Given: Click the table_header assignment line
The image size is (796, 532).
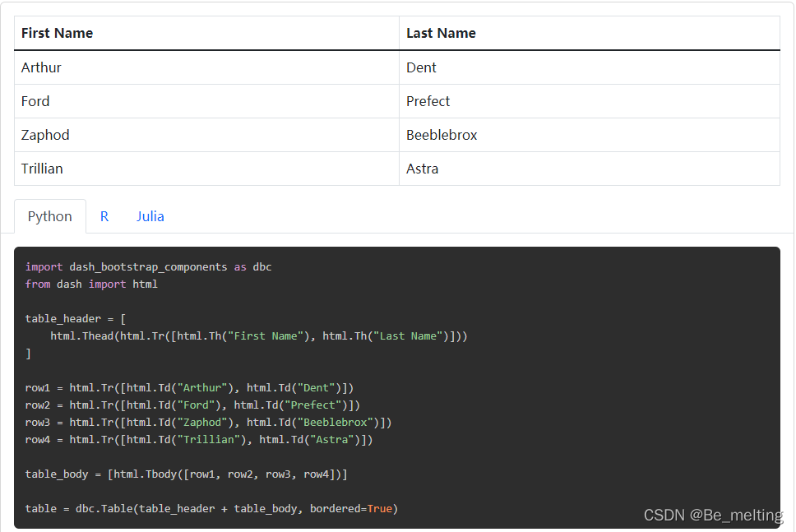Looking at the screenshot, I should pos(75,319).
